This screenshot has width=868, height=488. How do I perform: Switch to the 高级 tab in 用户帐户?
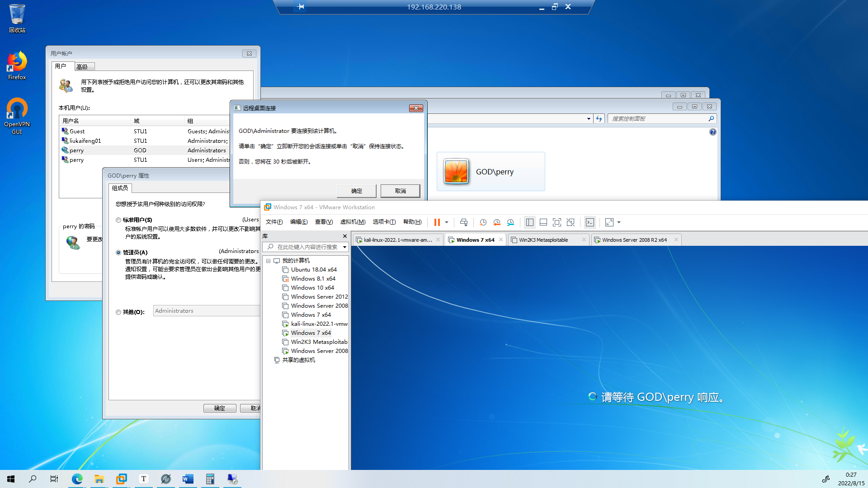[85, 67]
